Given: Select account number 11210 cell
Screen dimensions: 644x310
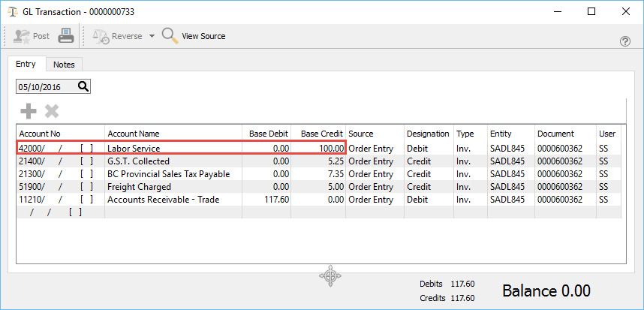Looking at the screenshot, I should [x=60, y=200].
